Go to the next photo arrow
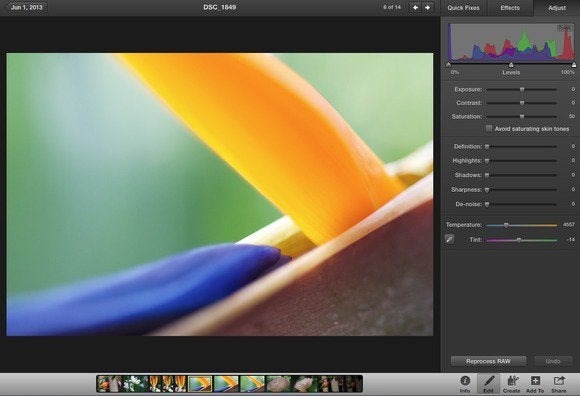 pos(428,7)
